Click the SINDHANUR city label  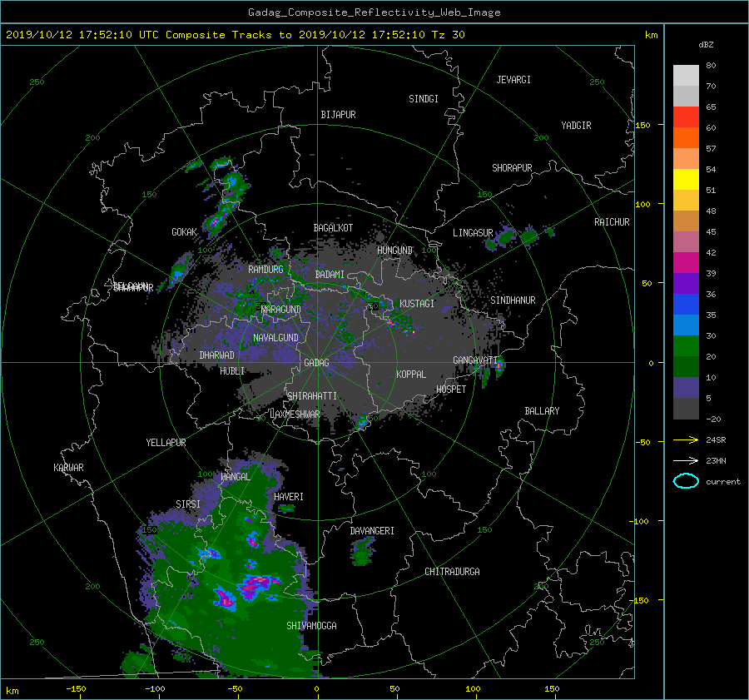coord(513,300)
